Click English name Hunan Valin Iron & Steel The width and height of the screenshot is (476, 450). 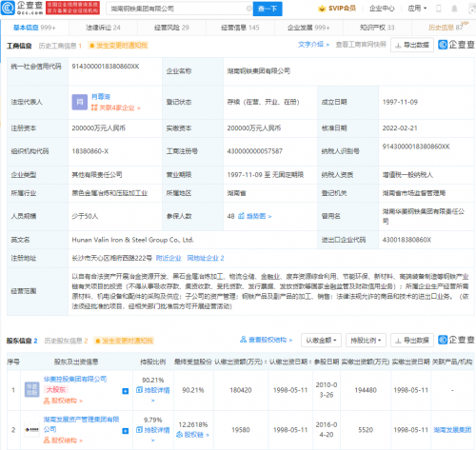click(x=132, y=240)
